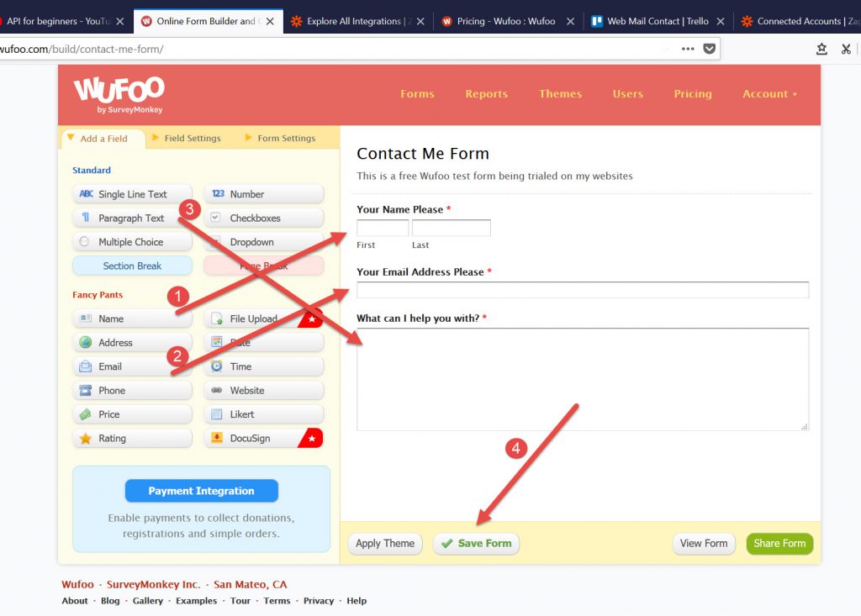Expand the Field Settings tab

point(192,139)
